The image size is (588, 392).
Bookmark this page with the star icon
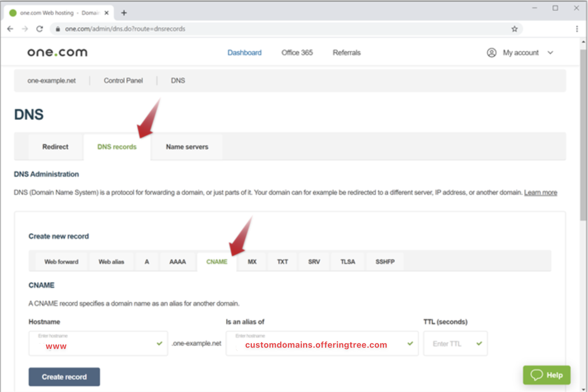coord(514,29)
